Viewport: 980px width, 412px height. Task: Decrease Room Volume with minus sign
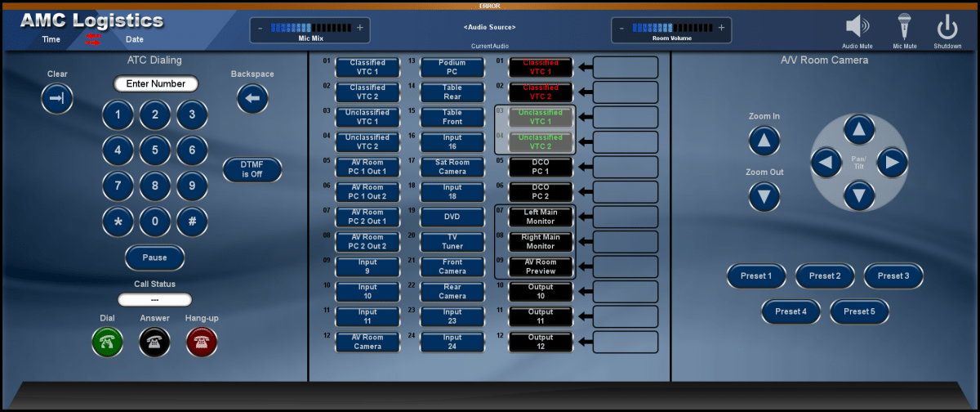pos(621,27)
